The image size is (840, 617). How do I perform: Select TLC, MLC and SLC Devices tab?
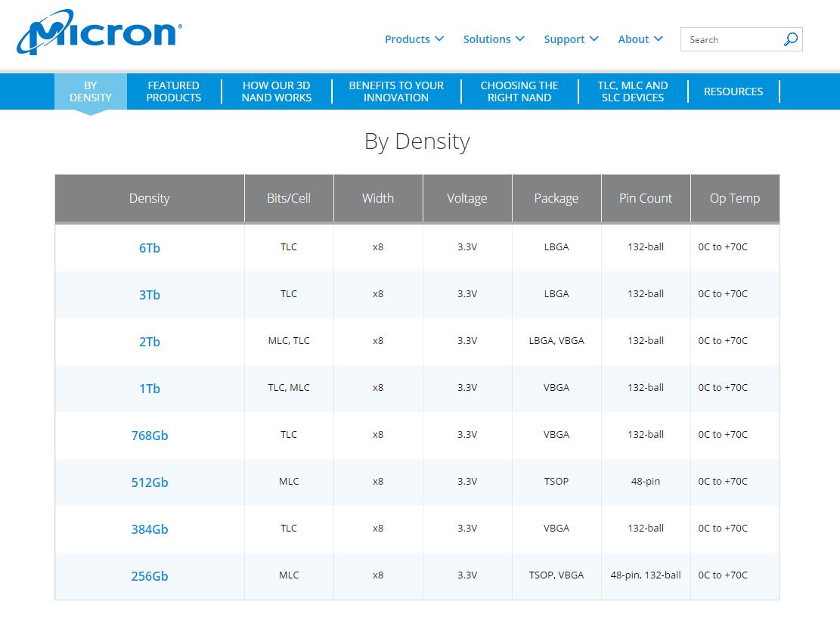coord(633,91)
